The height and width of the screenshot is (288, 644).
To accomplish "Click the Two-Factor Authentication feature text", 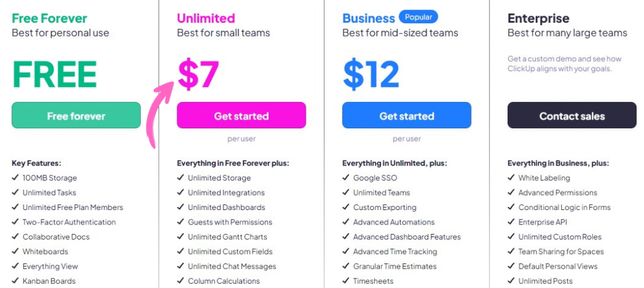I will pos(69,222).
